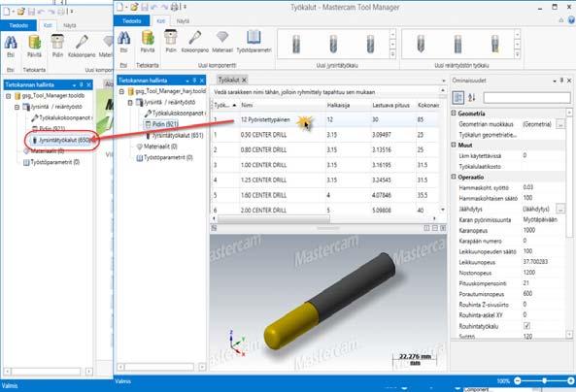The height and width of the screenshot is (392, 576).
Task: Click ellipsis button for Jäähdytys
Action: point(560,209)
